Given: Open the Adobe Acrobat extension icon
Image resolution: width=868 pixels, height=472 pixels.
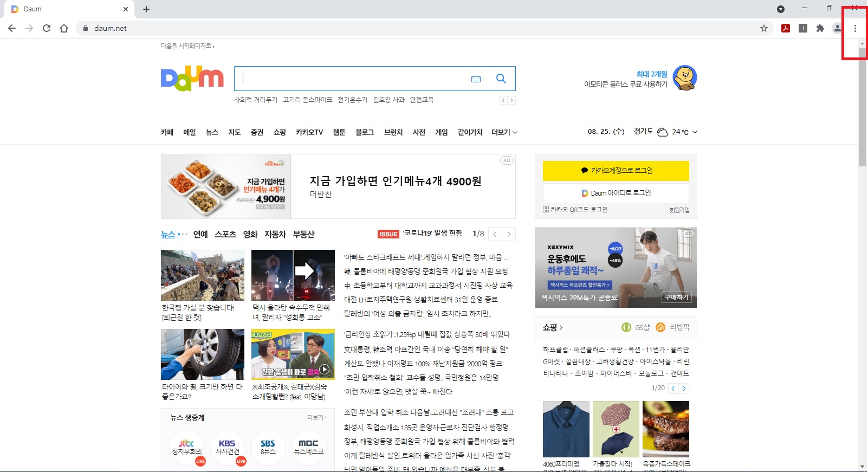Looking at the screenshot, I should click(786, 28).
